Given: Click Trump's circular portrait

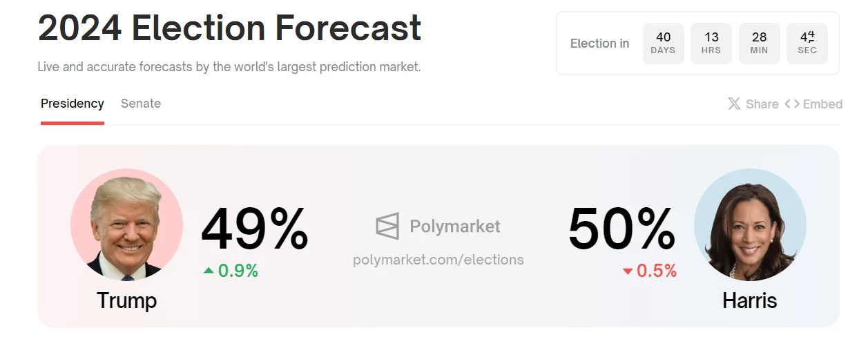Looking at the screenshot, I should [126, 224].
